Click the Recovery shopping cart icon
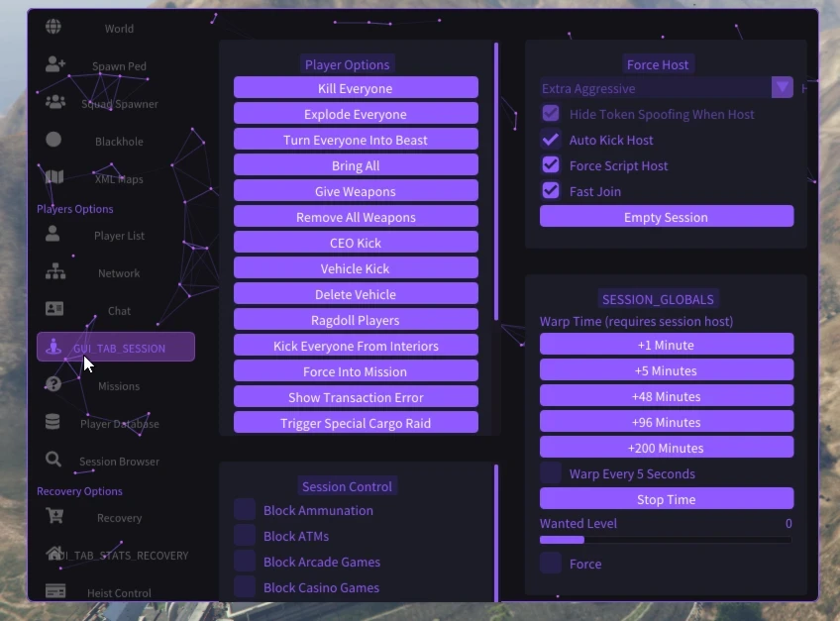840x621 pixels. [54, 516]
